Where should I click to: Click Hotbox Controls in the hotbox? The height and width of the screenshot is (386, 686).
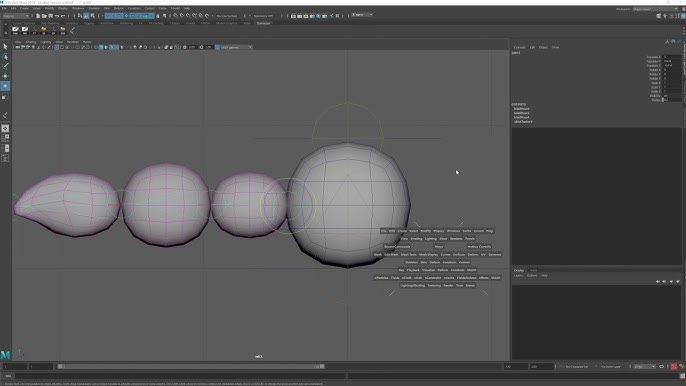pyautogui.click(x=479, y=246)
